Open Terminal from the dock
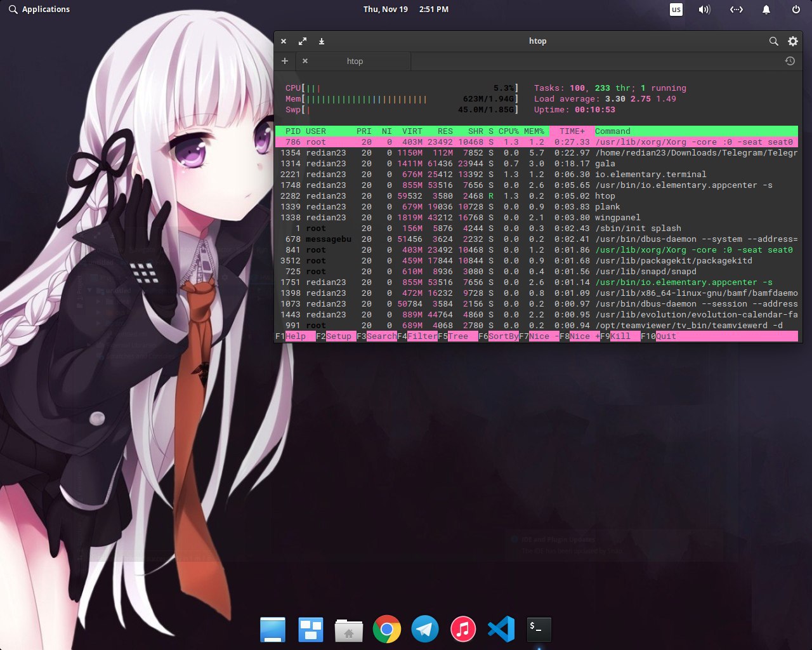Image resolution: width=812 pixels, height=650 pixels. point(539,630)
